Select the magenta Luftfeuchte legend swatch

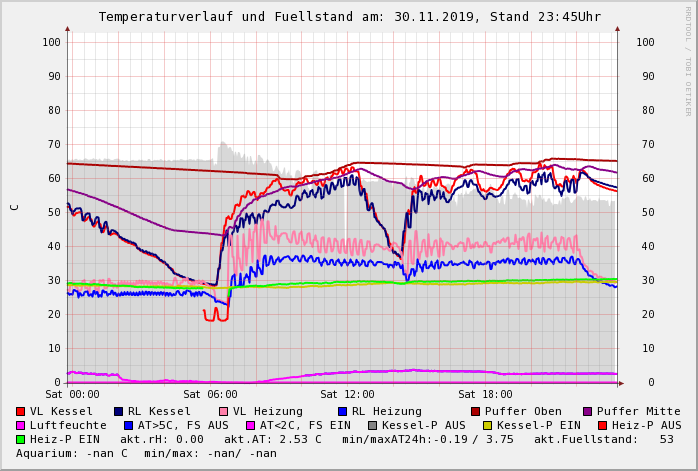pos(21,425)
